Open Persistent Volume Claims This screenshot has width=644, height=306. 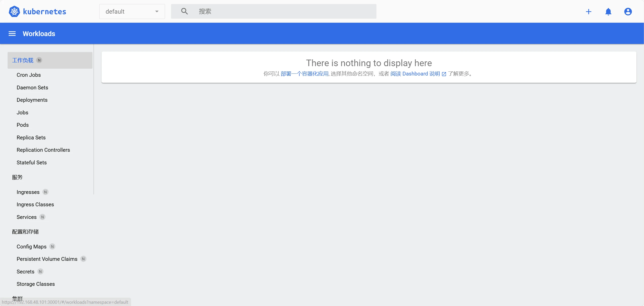tap(47, 259)
